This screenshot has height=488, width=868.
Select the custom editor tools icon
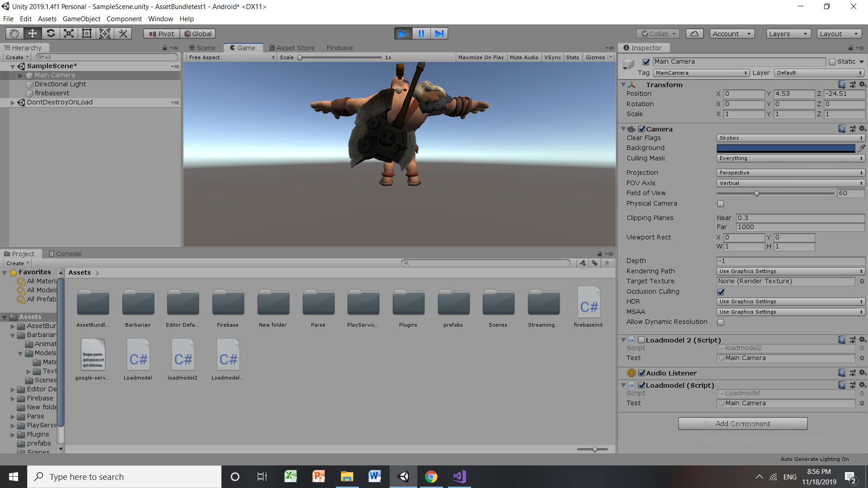123,33
